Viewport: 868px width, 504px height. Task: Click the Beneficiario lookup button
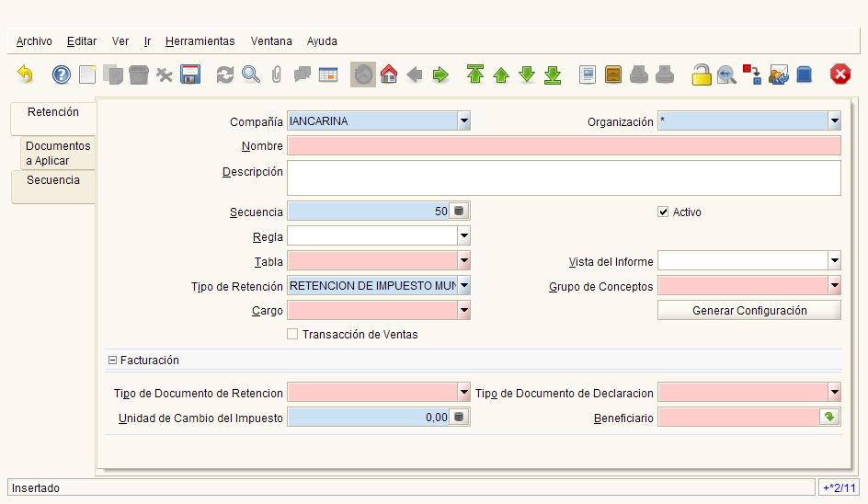(x=829, y=417)
